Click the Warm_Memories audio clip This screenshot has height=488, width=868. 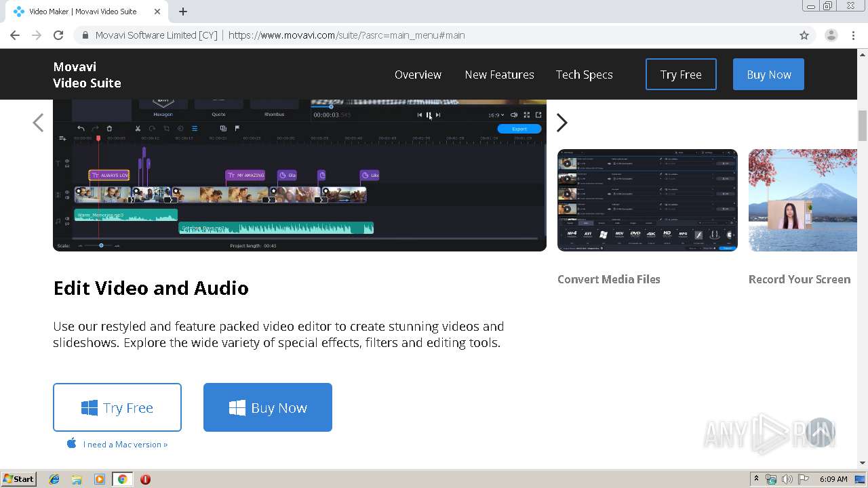tap(126, 215)
